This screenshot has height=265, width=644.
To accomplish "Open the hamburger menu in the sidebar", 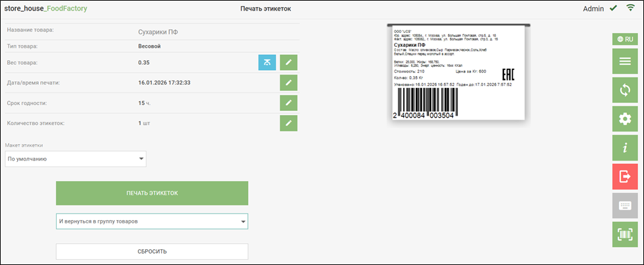I will pyautogui.click(x=624, y=62).
